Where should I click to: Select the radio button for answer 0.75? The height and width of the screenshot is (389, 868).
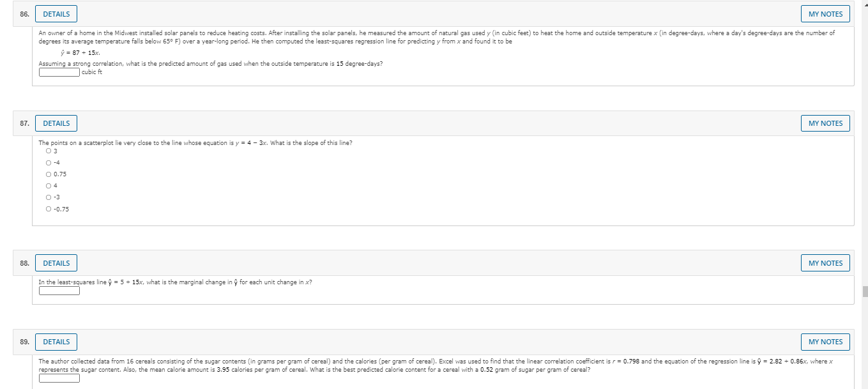[49, 174]
